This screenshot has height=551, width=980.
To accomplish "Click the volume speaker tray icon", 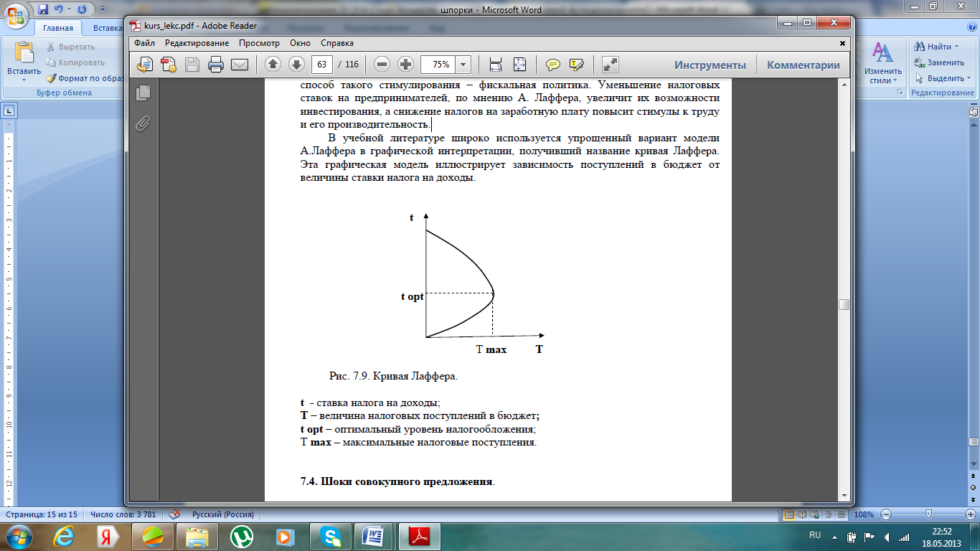I will [x=886, y=536].
